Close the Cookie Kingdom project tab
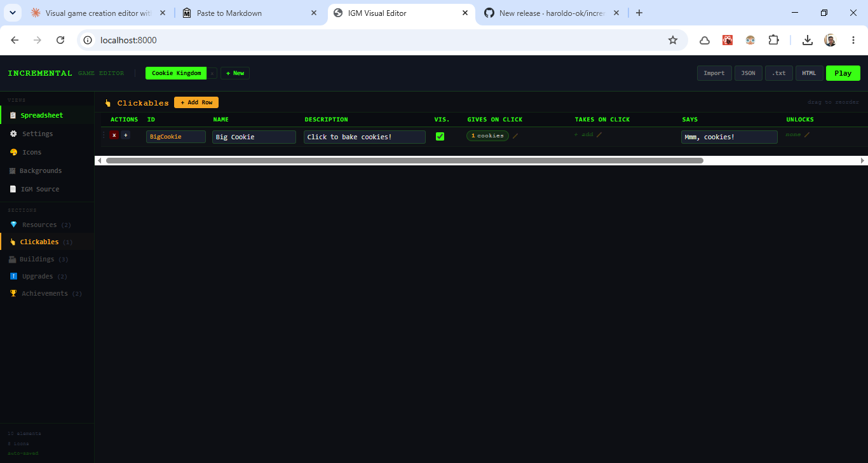 tap(212, 73)
